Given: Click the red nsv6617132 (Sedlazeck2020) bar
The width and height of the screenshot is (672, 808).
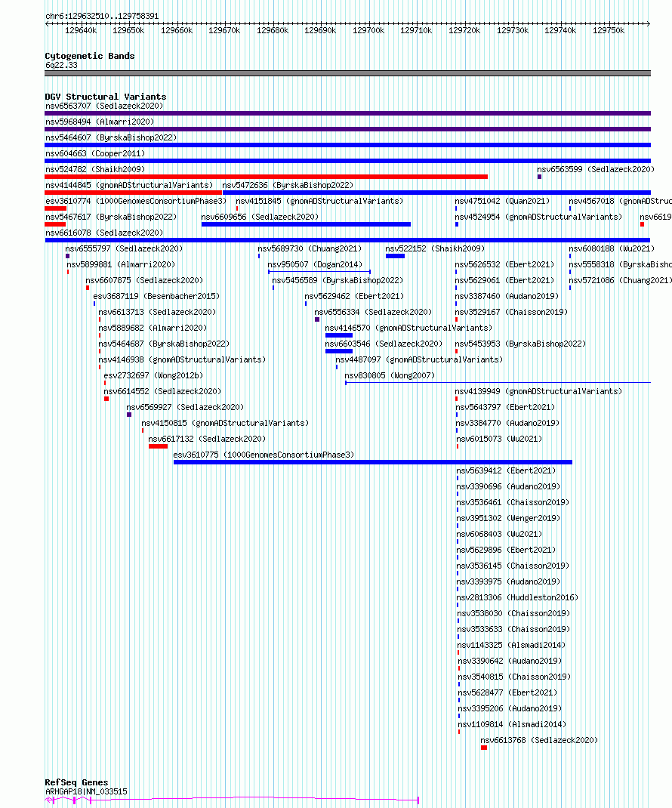Looking at the screenshot, I should click(159, 446).
